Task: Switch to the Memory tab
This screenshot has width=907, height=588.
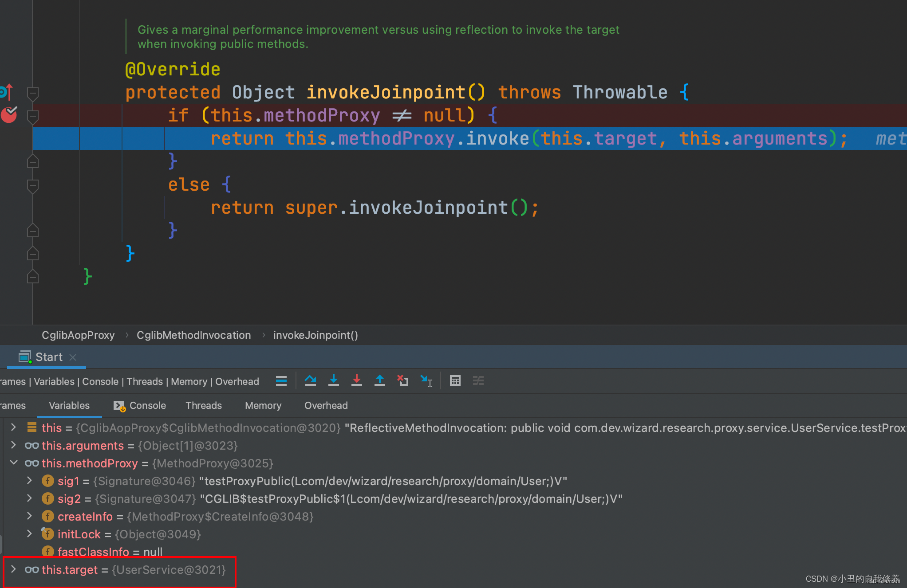Action: coord(263,405)
